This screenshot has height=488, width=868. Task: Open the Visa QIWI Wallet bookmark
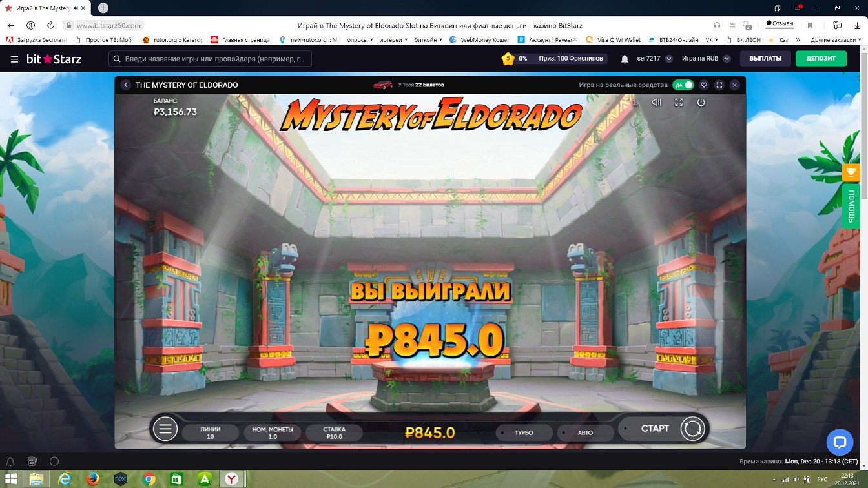click(x=613, y=40)
